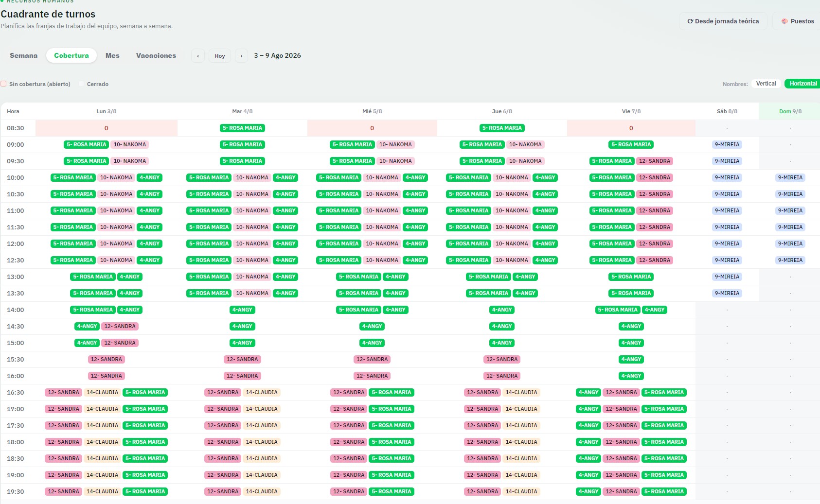The height and width of the screenshot is (504, 820).
Task: Click 5- ROSA MARIA chip Wednesday 17:30
Action: pos(392,426)
